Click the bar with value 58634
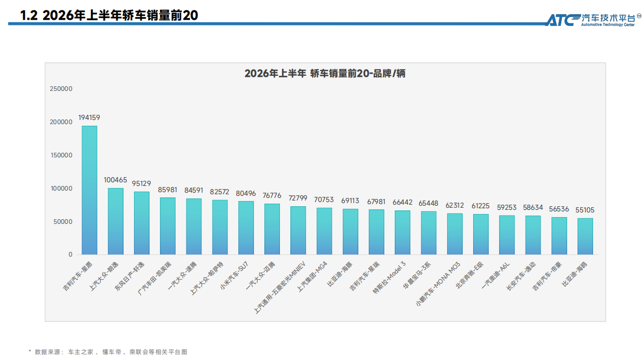The image size is (644, 362). pyautogui.click(x=533, y=235)
